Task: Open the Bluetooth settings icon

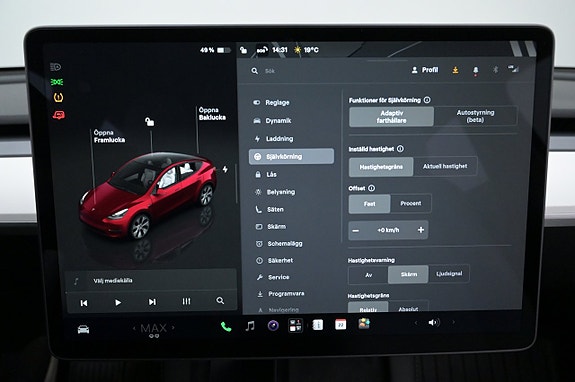Action: click(495, 69)
